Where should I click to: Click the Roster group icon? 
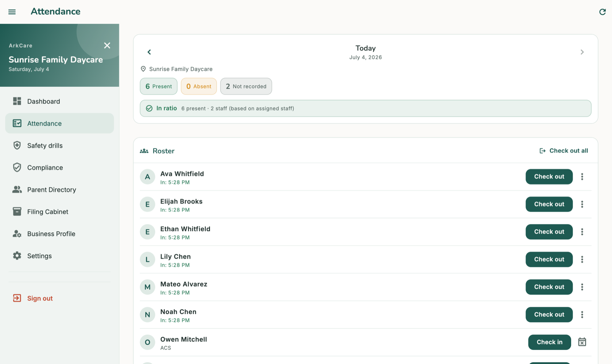(144, 151)
